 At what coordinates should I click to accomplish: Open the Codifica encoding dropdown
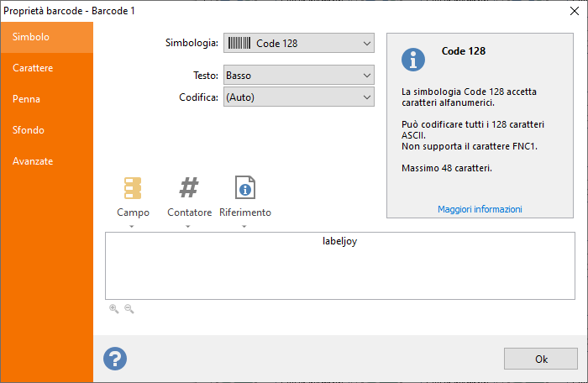(x=366, y=97)
